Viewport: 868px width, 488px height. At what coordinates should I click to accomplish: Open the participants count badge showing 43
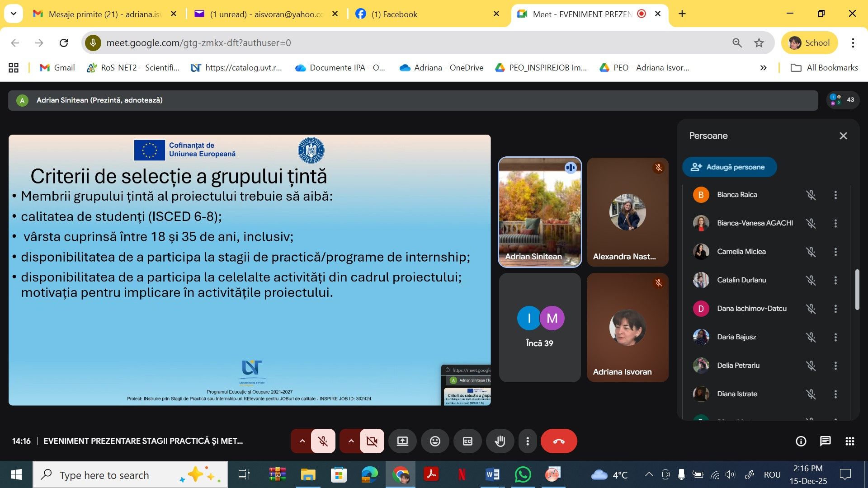(x=843, y=100)
